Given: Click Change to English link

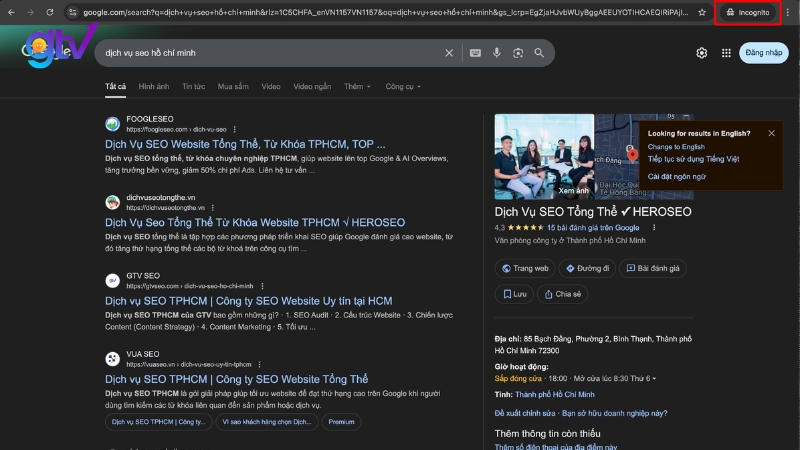Looking at the screenshot, I should coord(676,147).
